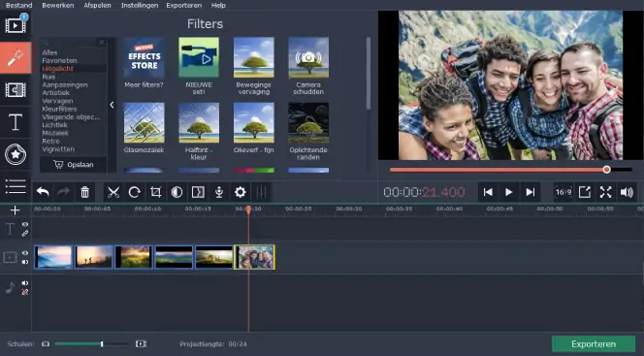The width and height of the screenshot is (644, 356).
Task: Choose the Oplichtende randen filter
Action: click(308, 123)
